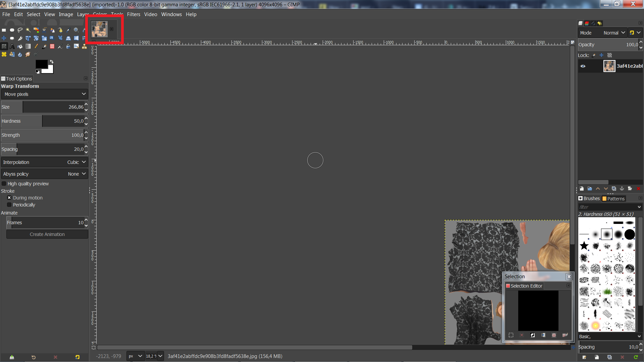This screenshot has width=644, height=362.
Task: Open the Filters menu
Action: tap(133, 14)
